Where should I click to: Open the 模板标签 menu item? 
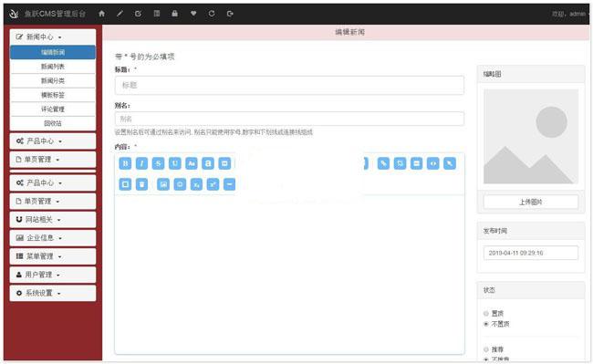(53, 95)
